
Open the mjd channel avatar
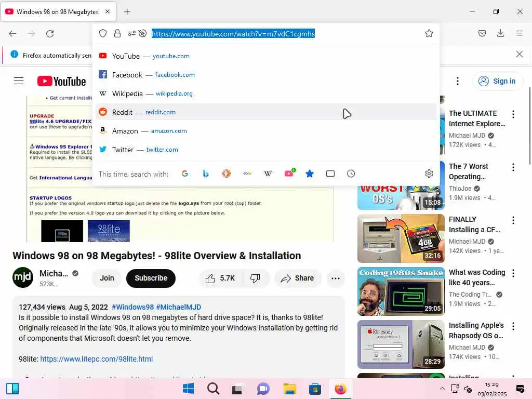23,277
